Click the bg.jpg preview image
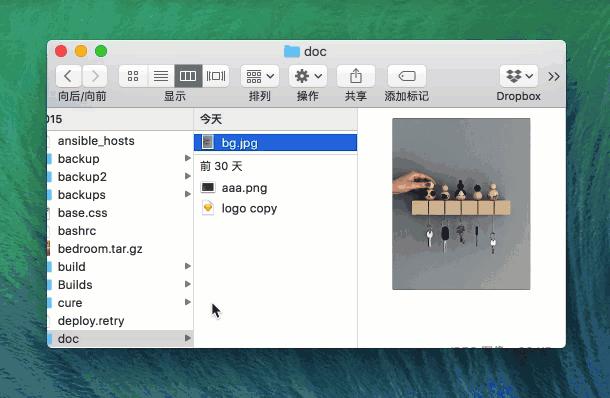 click(x=461, y=204)
